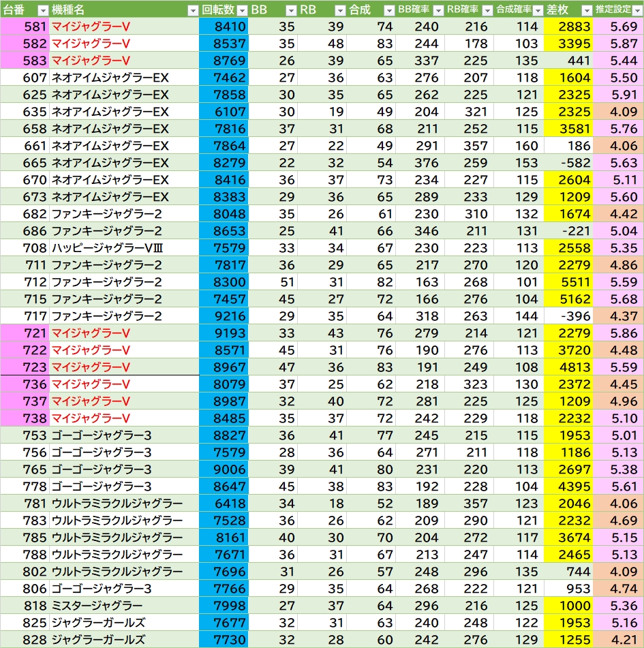Expand the 合成確率 filter arrow
The image size is (644, 648).
click(x=536, y=10)
